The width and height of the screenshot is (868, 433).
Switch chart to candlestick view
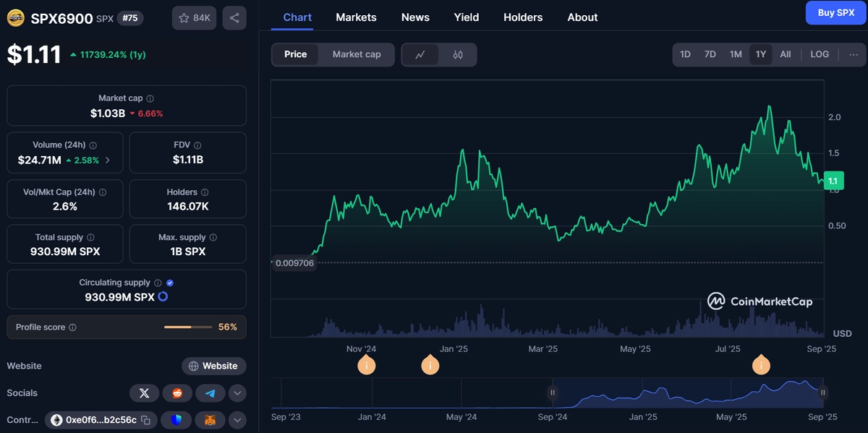[x=458, y=54]
